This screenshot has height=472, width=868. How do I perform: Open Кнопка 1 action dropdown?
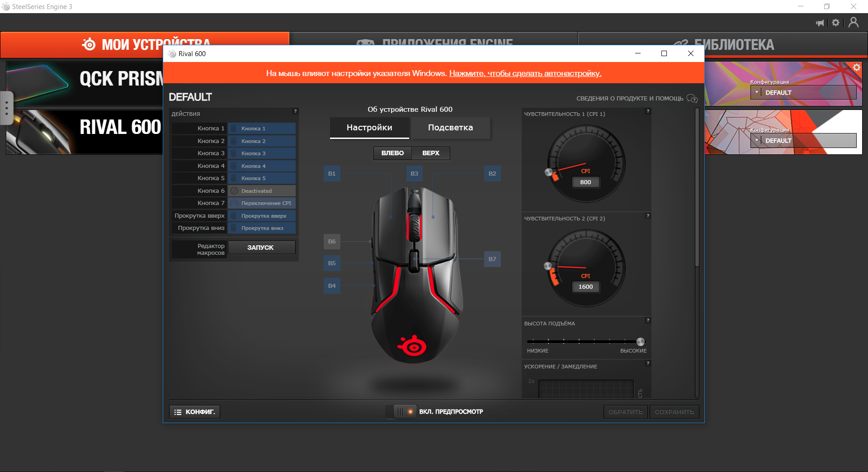(262, 129)
